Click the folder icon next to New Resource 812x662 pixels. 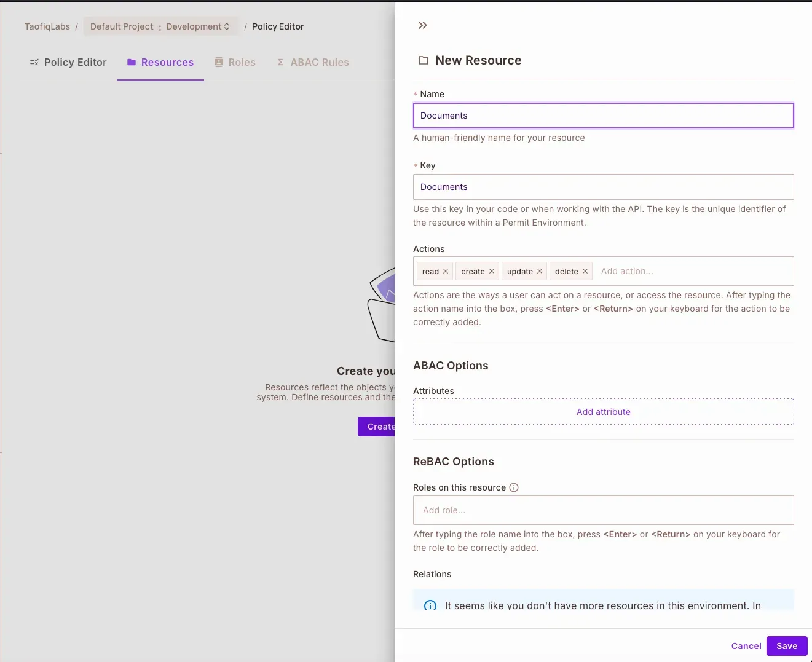[x=424, y=60]
